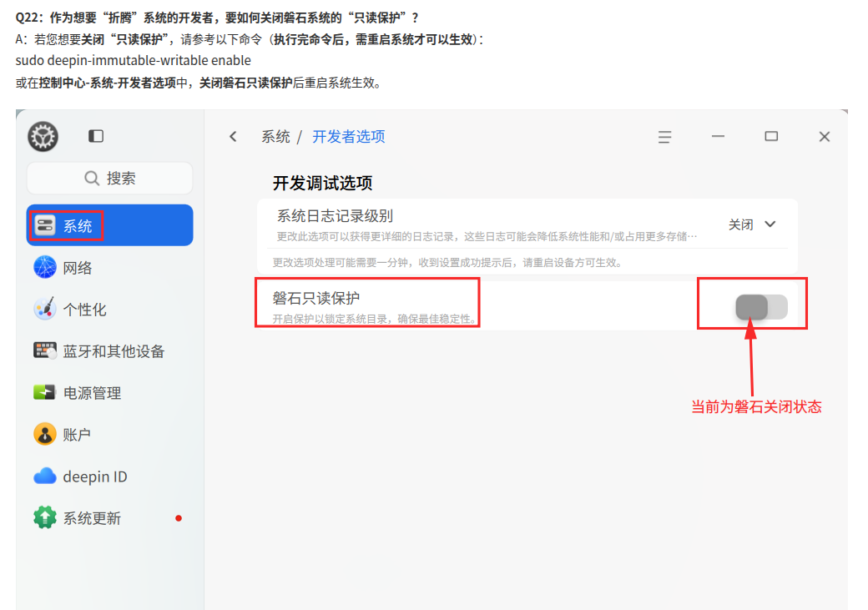868x610 pixels.
Task: Click the 开启保护以锁定系统目录 description
Action: 374,319
